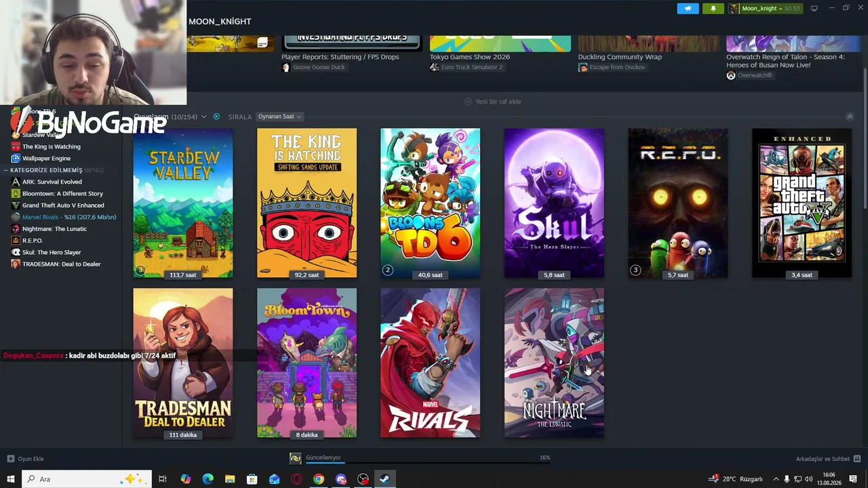
Task: Click the Wallpaper Engine icon in the sidebar
Action: point(16,159)
